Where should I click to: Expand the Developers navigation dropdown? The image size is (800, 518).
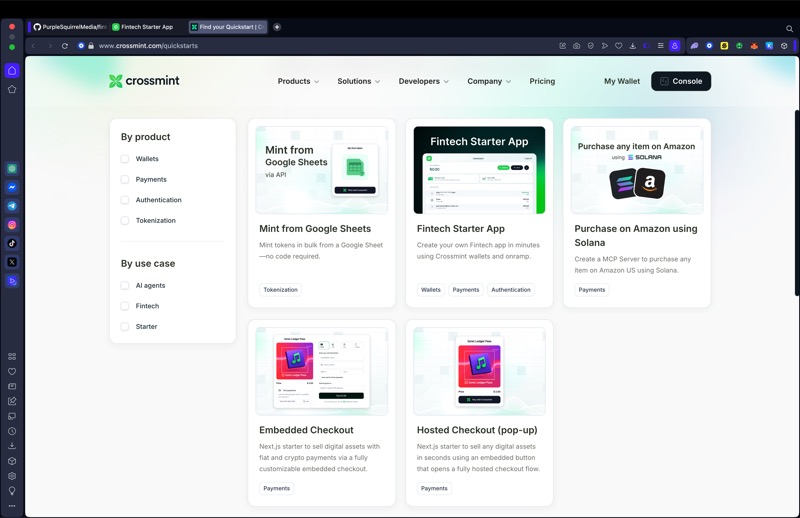pos(423,81)
